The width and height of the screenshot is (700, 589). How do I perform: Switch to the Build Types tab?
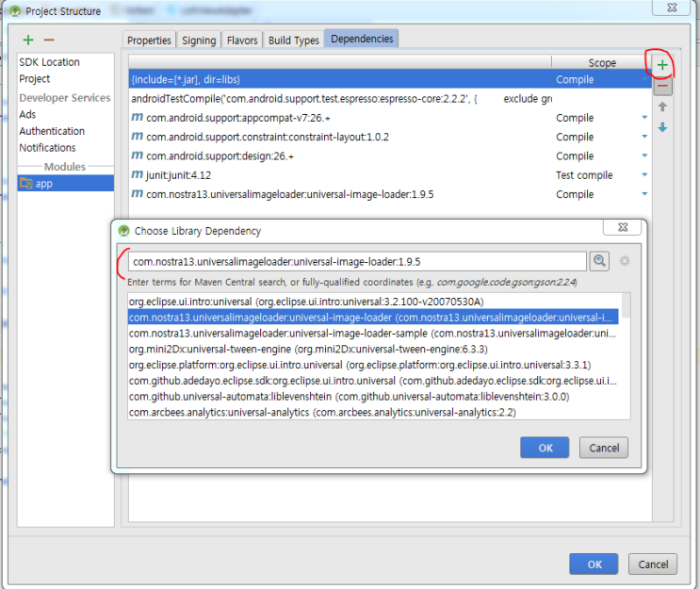pos(294,41)
